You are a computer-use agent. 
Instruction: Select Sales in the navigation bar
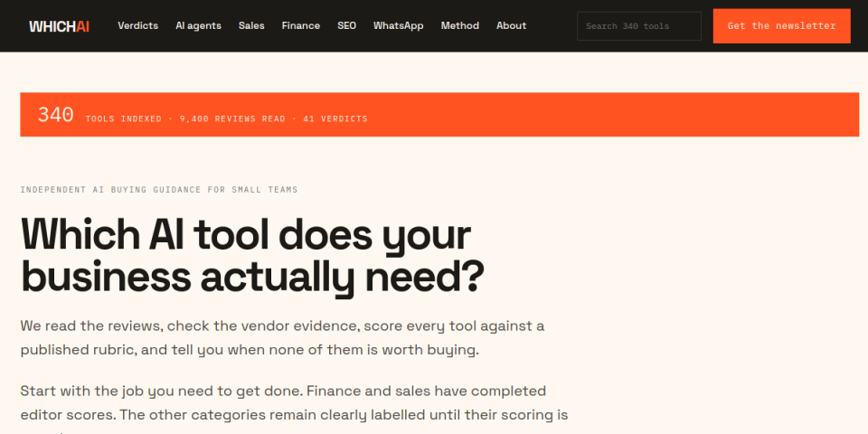point(251,25)
